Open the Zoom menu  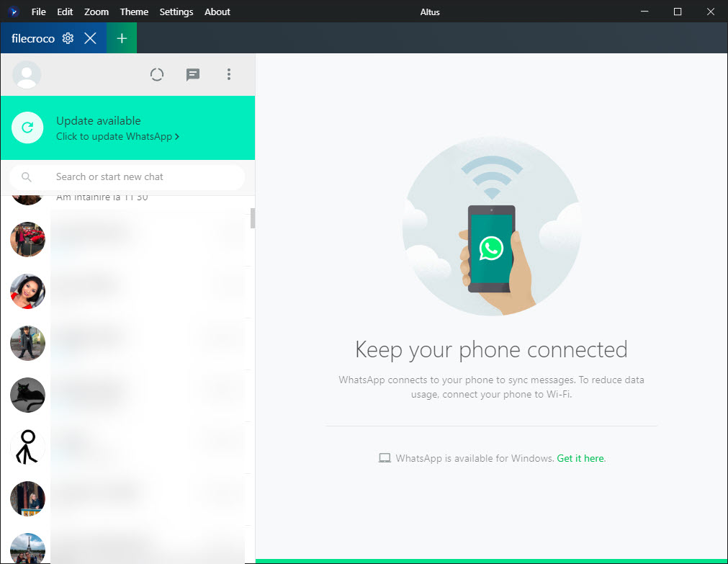(x=96, y=12)
